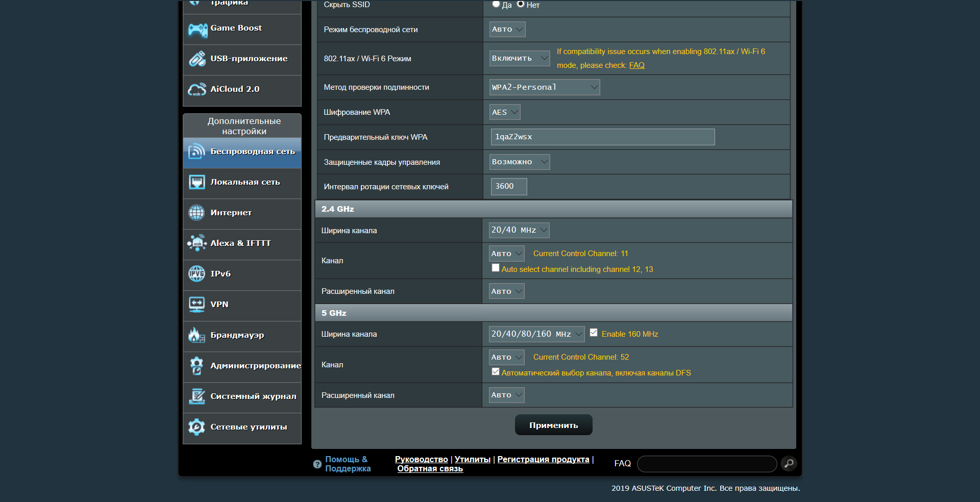Open the Шифрование WPA AES dropdown
Viewport: 980px width, 502px height.
505,112
